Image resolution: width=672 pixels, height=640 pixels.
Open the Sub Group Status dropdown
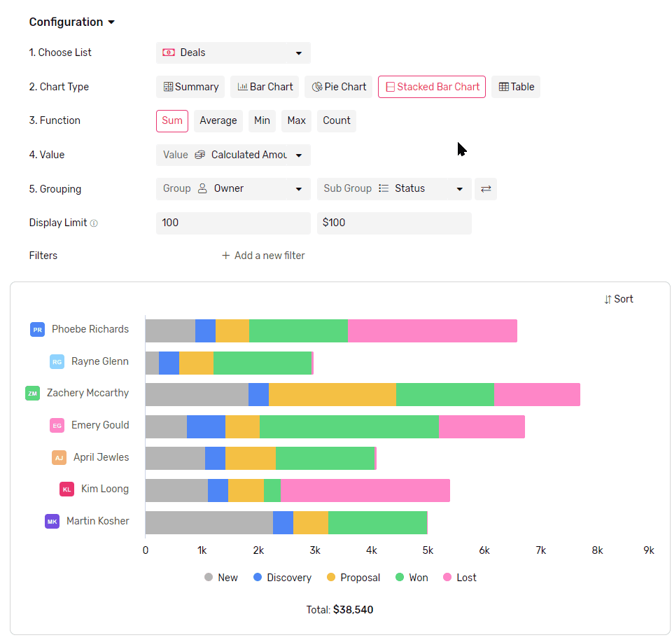394,188
